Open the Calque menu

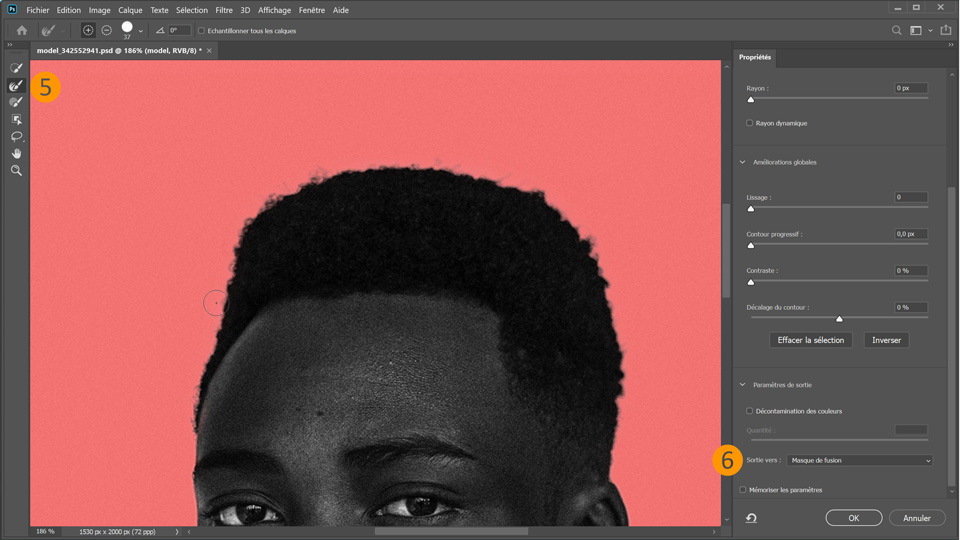(130, 10)
